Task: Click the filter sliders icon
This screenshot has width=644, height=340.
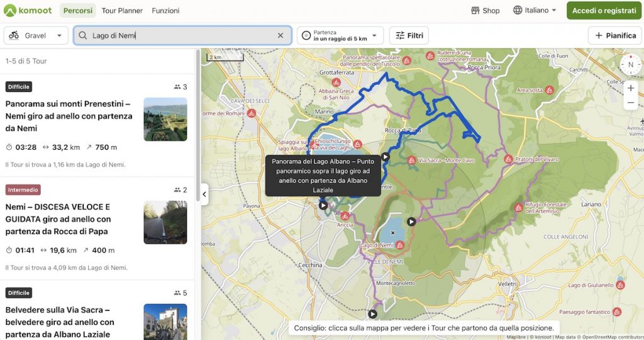Action: tap(400, 35)
